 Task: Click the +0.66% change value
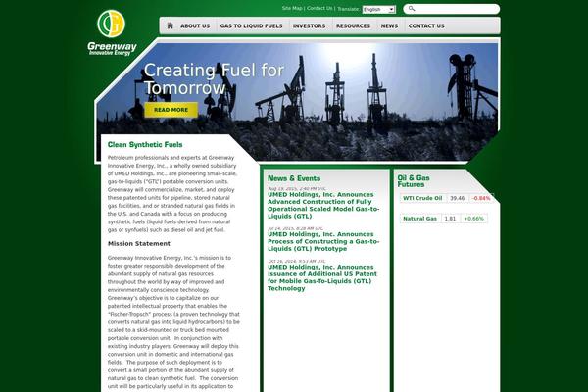pos(474,219)
